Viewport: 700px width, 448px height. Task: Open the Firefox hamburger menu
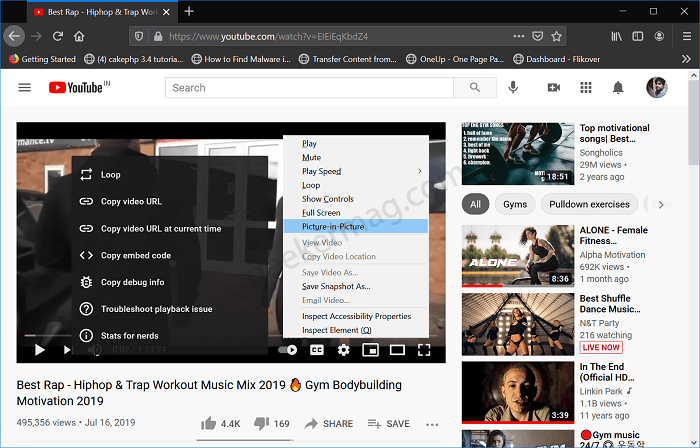(687, 36)
